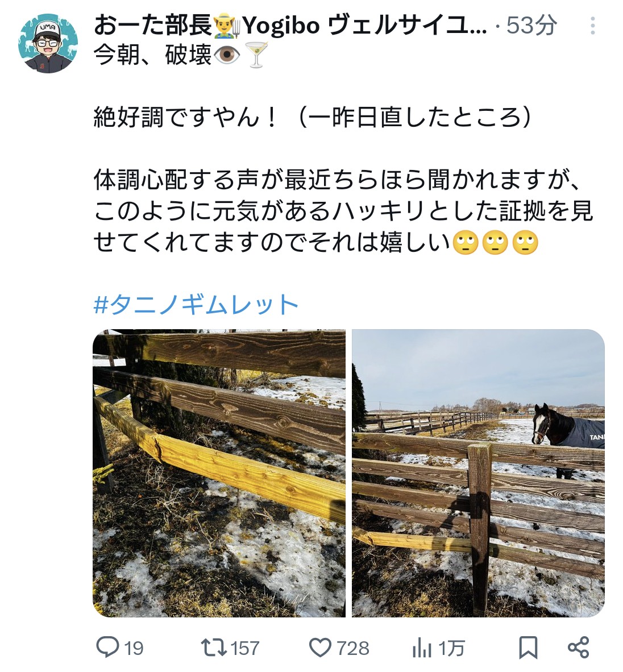The height and width of the screenshot is (672, 623).
Task: Open the three-dot more options menu
Action: point(592,26)
